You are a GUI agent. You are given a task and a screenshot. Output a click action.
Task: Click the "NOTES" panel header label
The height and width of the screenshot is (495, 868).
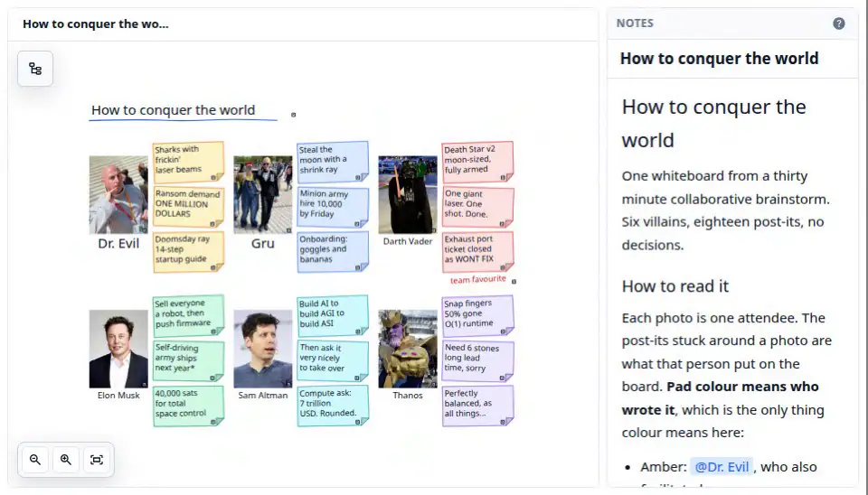click(x=635, y=23)
